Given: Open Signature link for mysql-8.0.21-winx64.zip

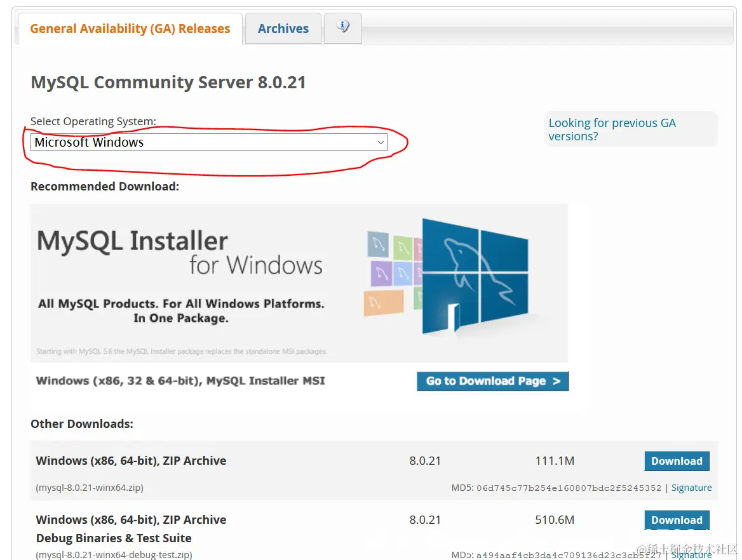Looking at the screenshot, I should pos(691,488).
